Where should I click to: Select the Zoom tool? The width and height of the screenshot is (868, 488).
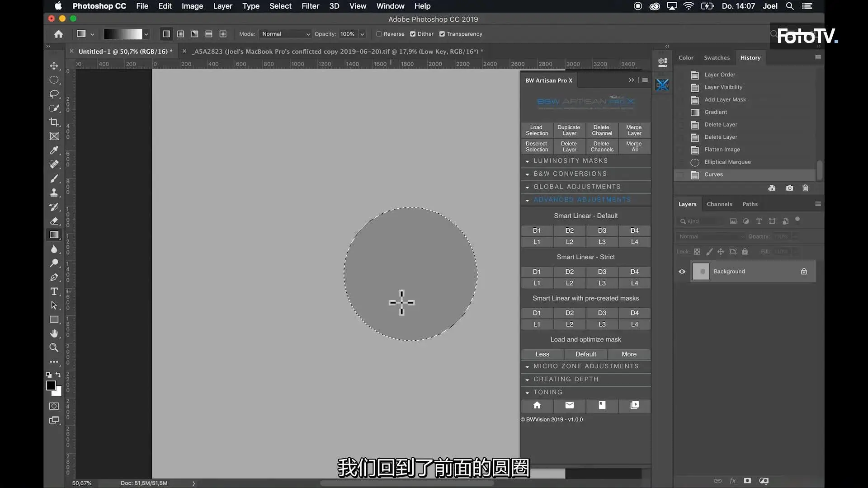[54, 347]
